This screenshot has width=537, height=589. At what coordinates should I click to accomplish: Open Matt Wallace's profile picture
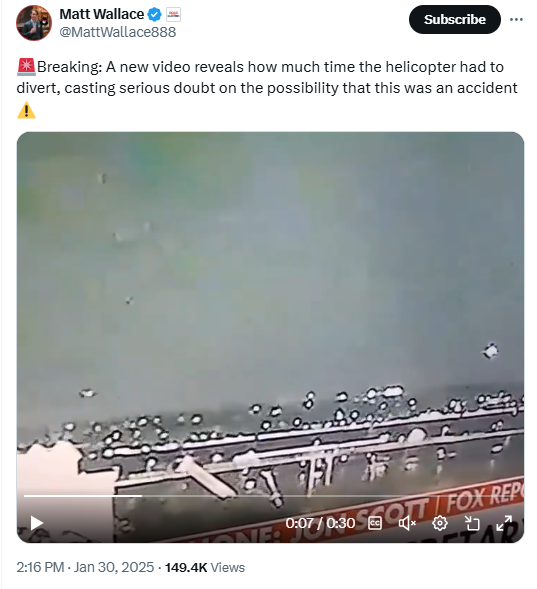[x=34, y=23]
